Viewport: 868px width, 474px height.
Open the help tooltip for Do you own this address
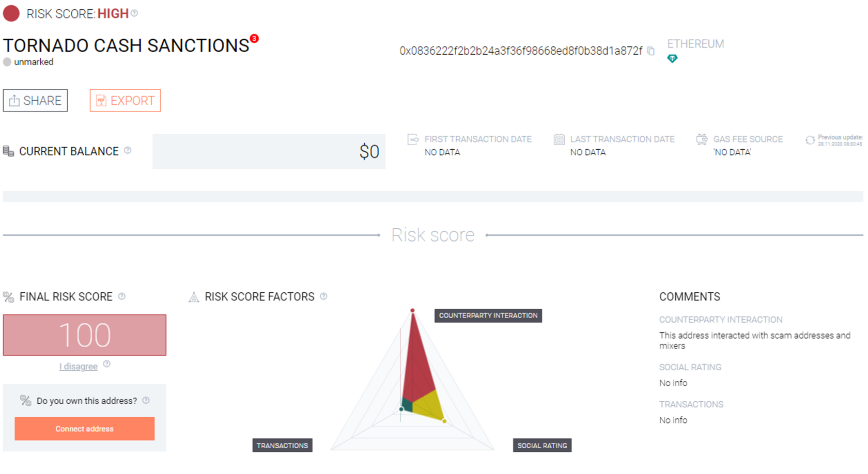click(x=146, y=400)
